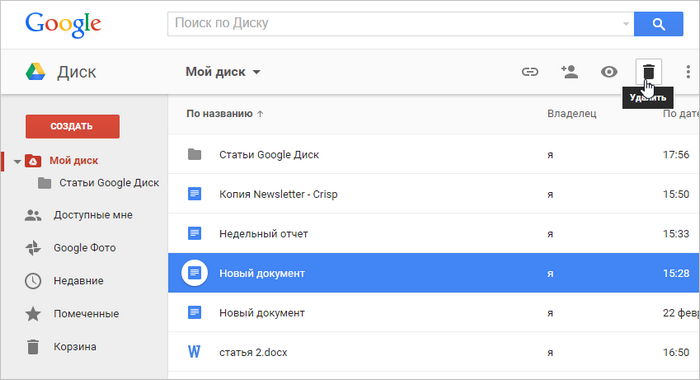Open 'Недавние' section

78,281
